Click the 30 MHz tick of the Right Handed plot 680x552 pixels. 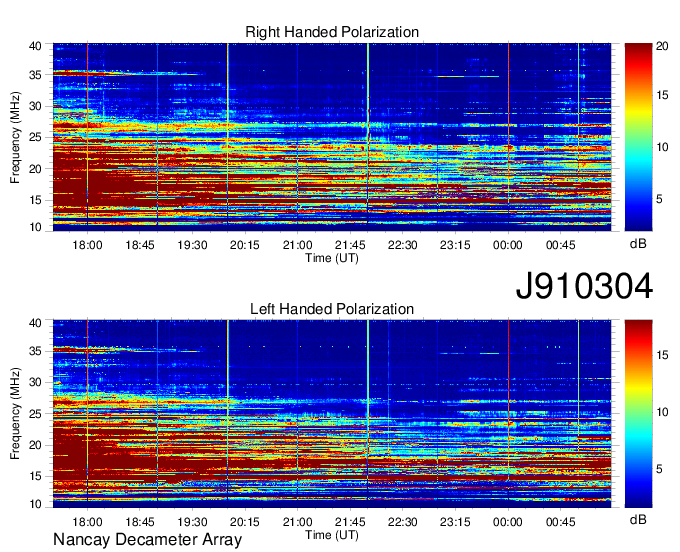[36, 106]
